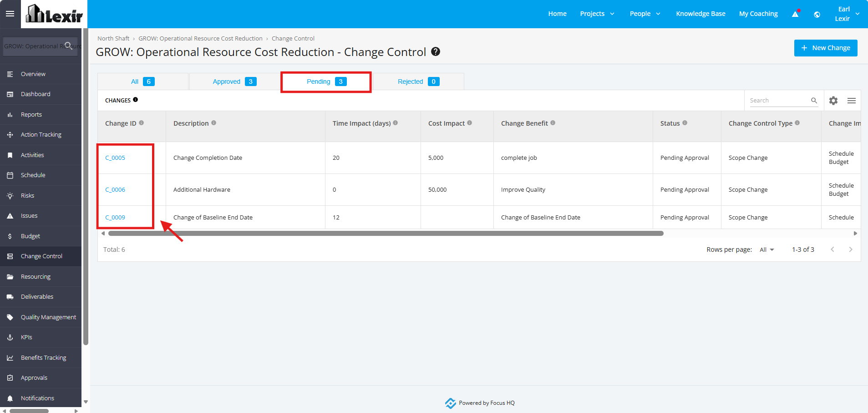Image resolution: width=868 pixels, height=413 pixels.
Task: Expand the People dropdown menu
Action: pos(645,14)
